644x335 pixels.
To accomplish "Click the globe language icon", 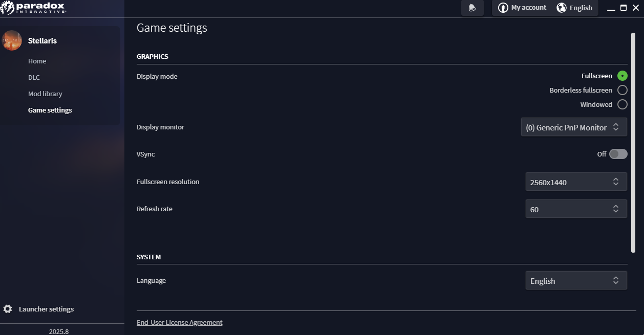I will pyautogui.click(x=562, y=8).
